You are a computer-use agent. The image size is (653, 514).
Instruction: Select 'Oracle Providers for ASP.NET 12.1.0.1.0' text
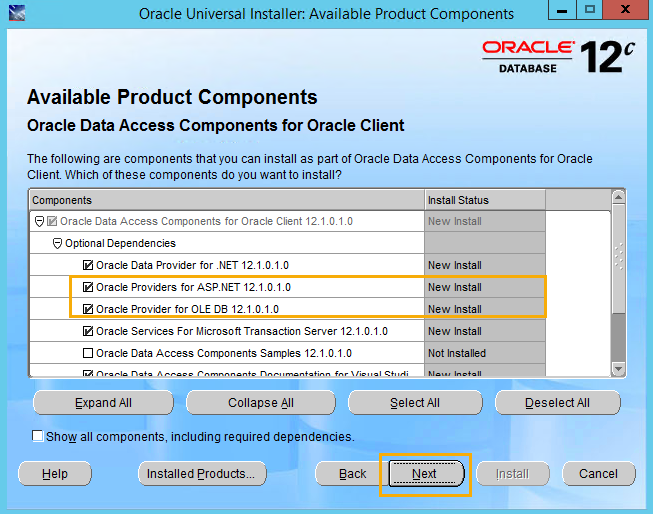[x=193, y=287]
